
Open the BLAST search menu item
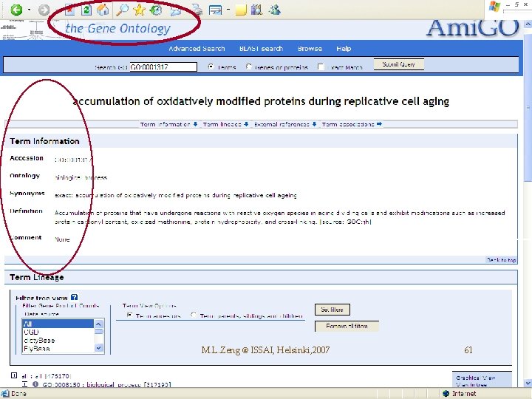(x=261, y=49)
